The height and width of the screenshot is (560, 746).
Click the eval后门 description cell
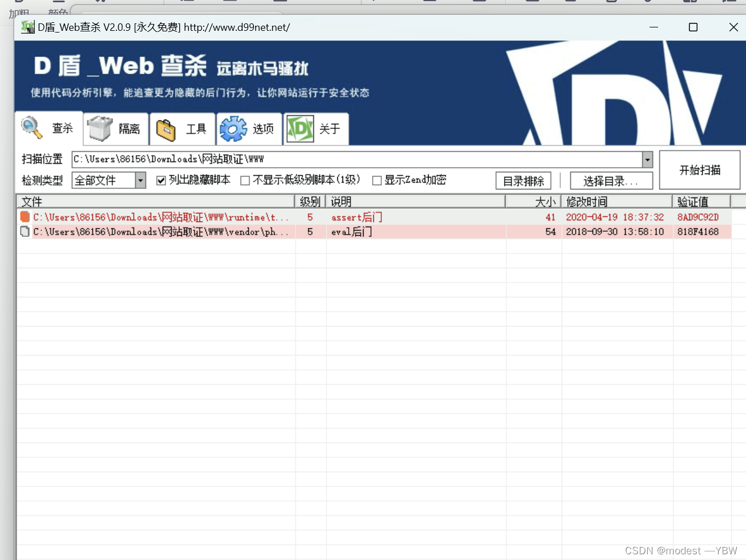352,231
